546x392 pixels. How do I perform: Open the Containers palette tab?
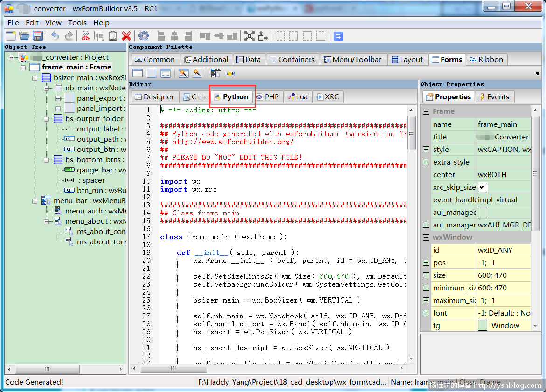[292, 60]
